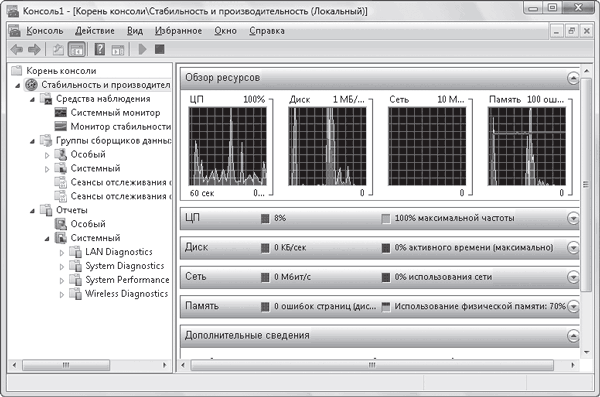Click the Wireless Diagnostics report icon
This screenshot has width=600, height=397.
pos(75,294)
